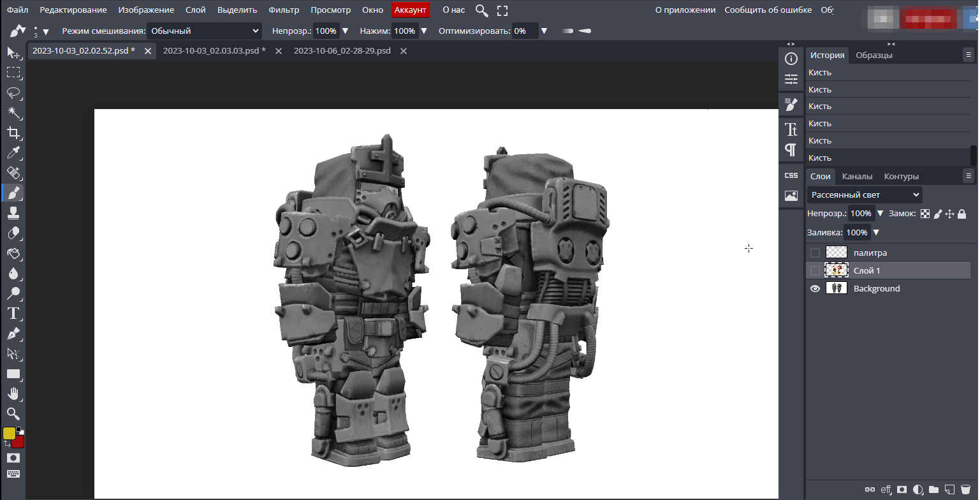980x500 pixels.
Task: Toggle lock transparent pixels
Action: pyautogui.click(x=925, y=214)
